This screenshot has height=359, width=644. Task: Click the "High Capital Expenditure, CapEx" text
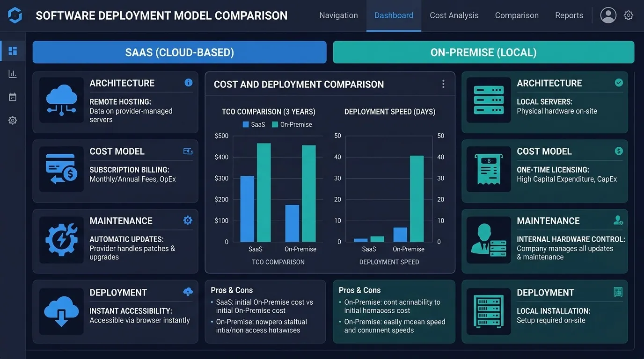(x=567, y=179)
